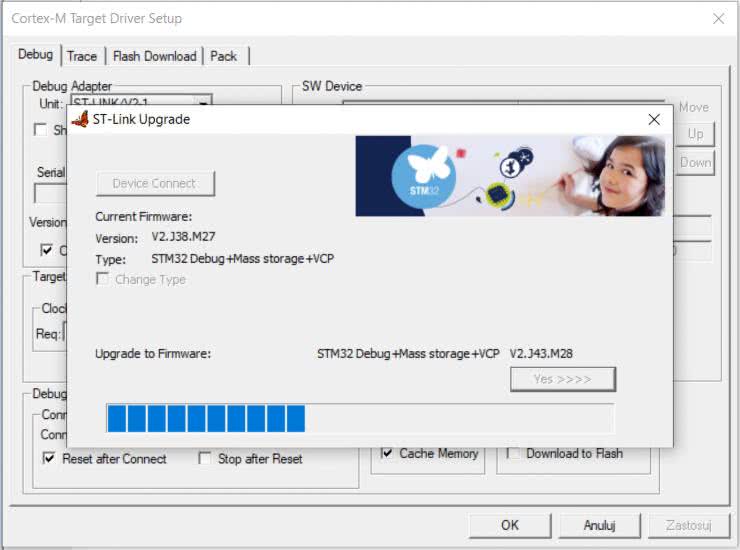Screen dimensions: 740x550
Task: Click the Anuluj cancel button
Action: pos(598,525)
